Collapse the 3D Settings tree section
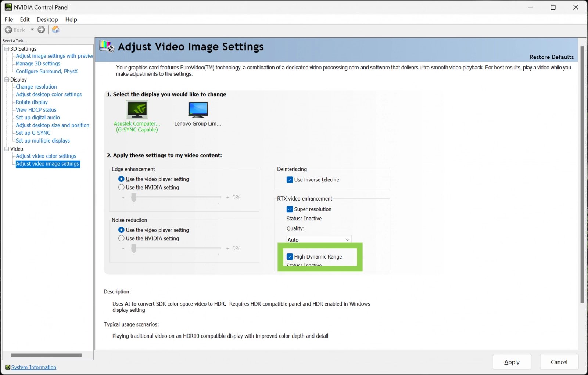This screenshot has width=588, height=375. [7, 48]
